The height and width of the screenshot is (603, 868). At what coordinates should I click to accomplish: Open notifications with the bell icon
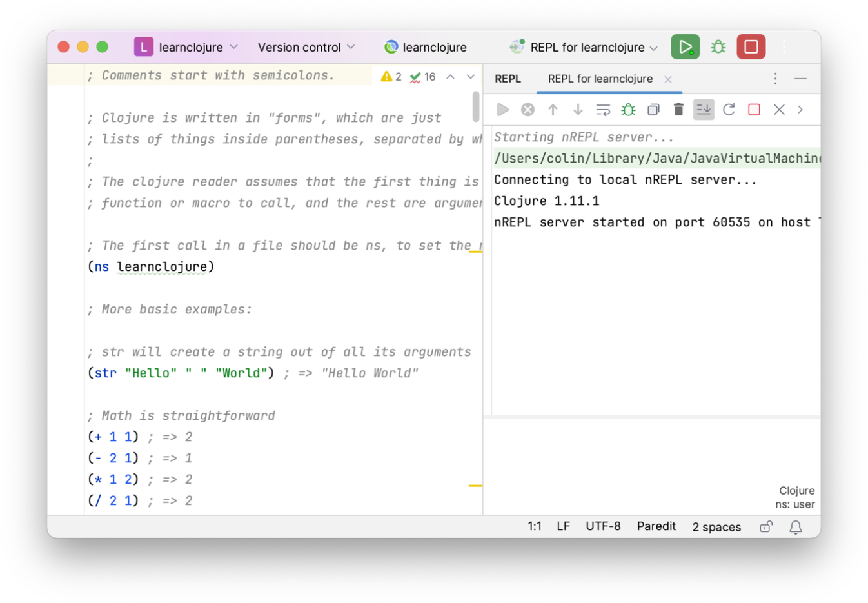click(796, 527)
